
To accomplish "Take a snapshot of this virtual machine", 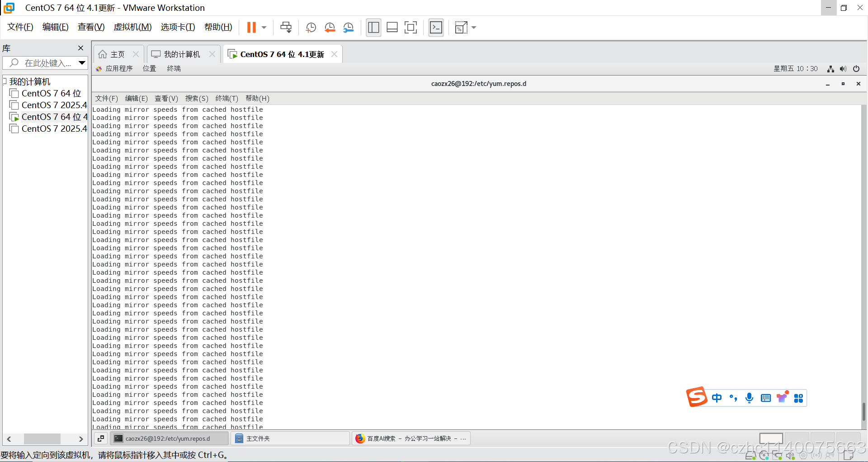I will [311, 28].
